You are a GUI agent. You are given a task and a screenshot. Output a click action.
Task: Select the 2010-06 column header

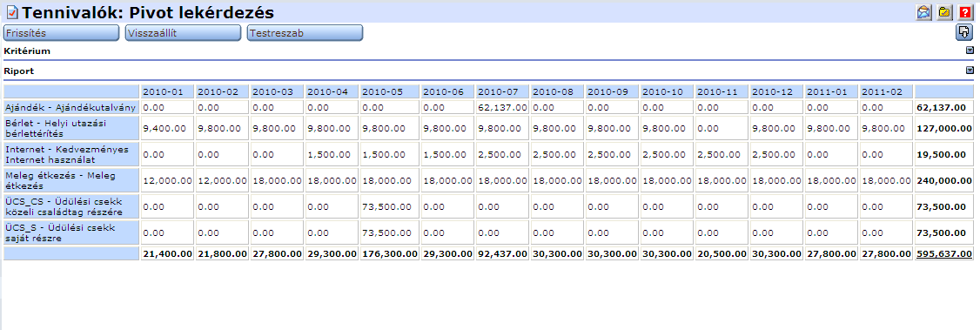point(447,92)
